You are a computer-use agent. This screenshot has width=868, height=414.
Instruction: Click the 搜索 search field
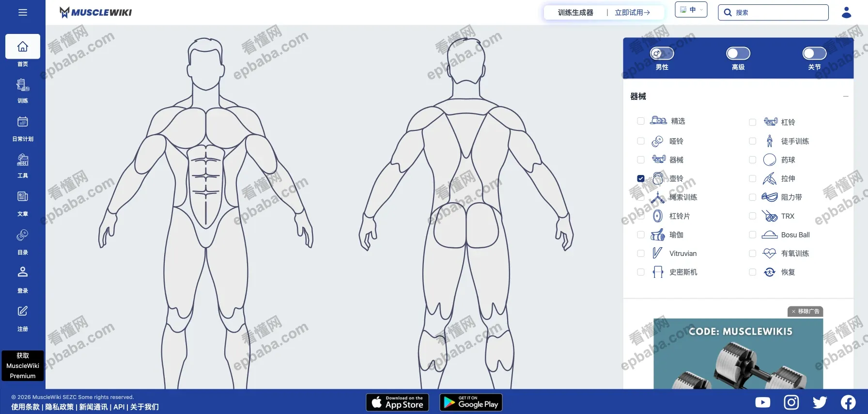click(774, 13)
